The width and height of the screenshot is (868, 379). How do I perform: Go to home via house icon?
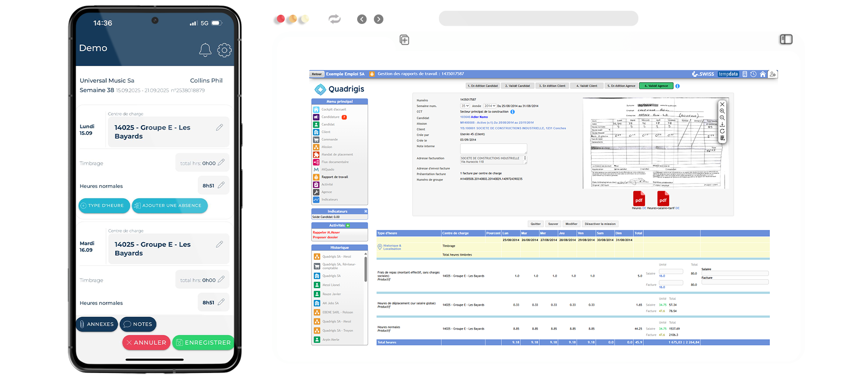[x=763, y=74]
